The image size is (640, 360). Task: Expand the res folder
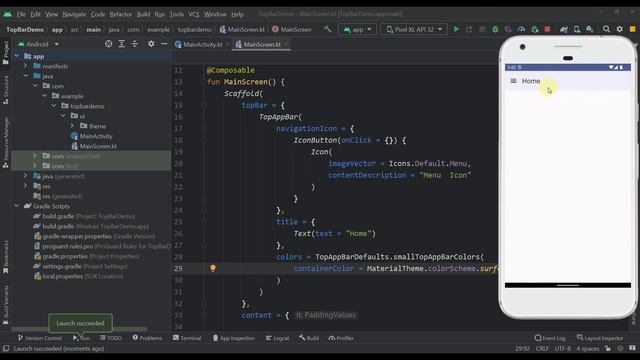coord(25,186)
